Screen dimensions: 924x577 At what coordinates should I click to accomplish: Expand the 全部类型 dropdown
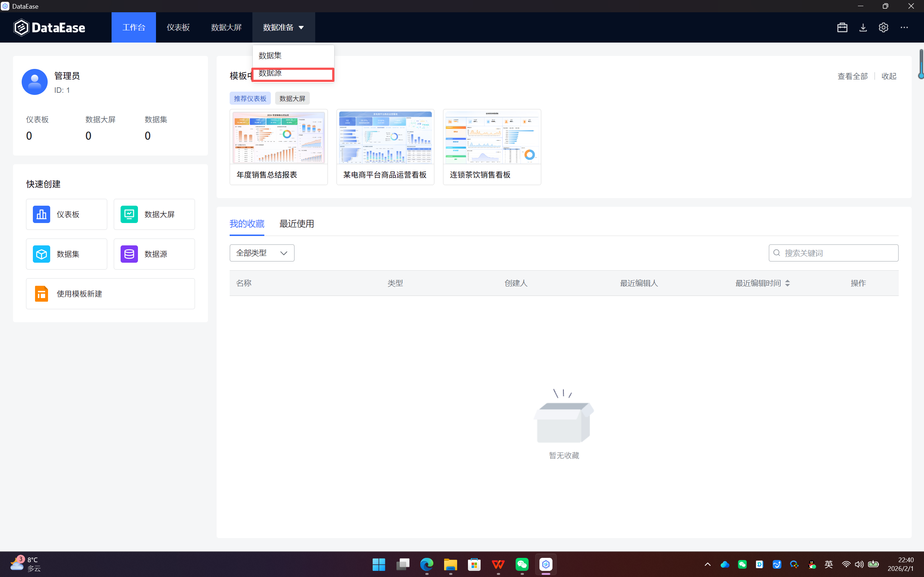coord(261,253)
